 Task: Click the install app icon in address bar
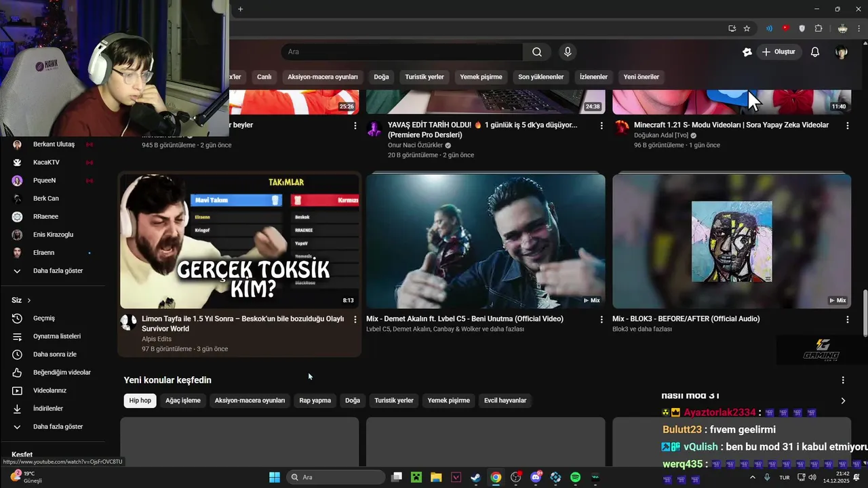[x=732, y=28]
